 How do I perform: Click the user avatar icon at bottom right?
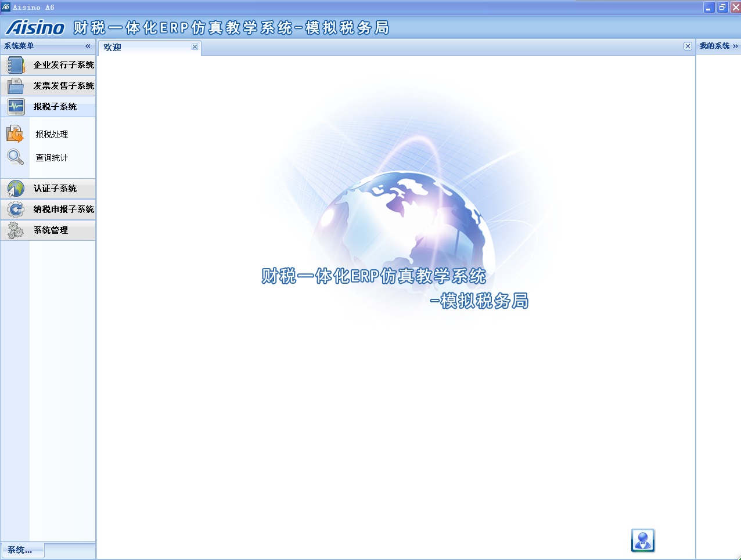click(643, 540)
